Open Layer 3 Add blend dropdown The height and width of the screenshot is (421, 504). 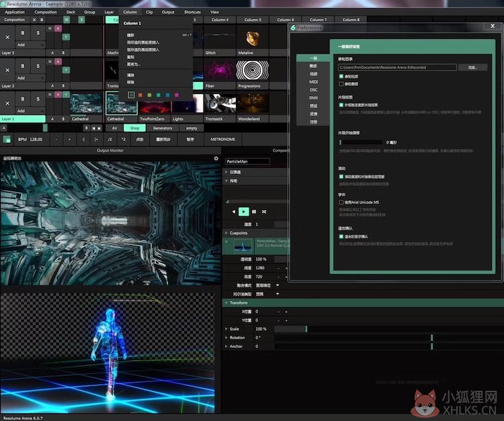pyautogui.click(x=30, y=44)
